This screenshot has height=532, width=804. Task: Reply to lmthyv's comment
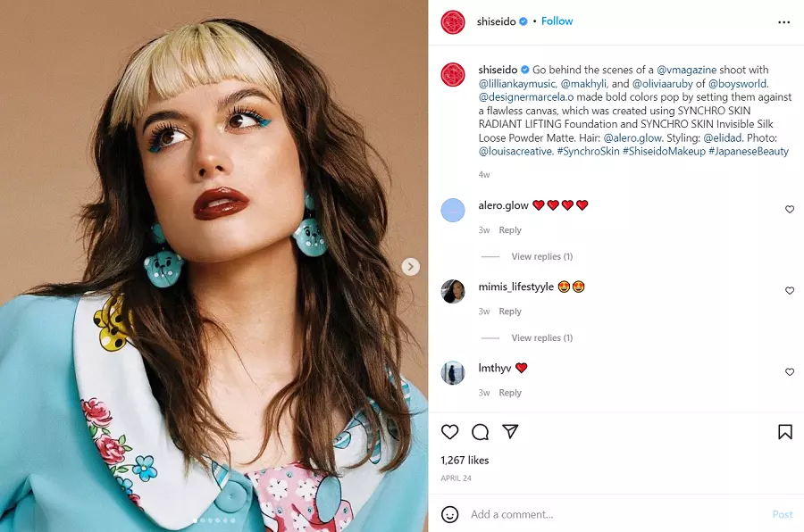(510, 393)
